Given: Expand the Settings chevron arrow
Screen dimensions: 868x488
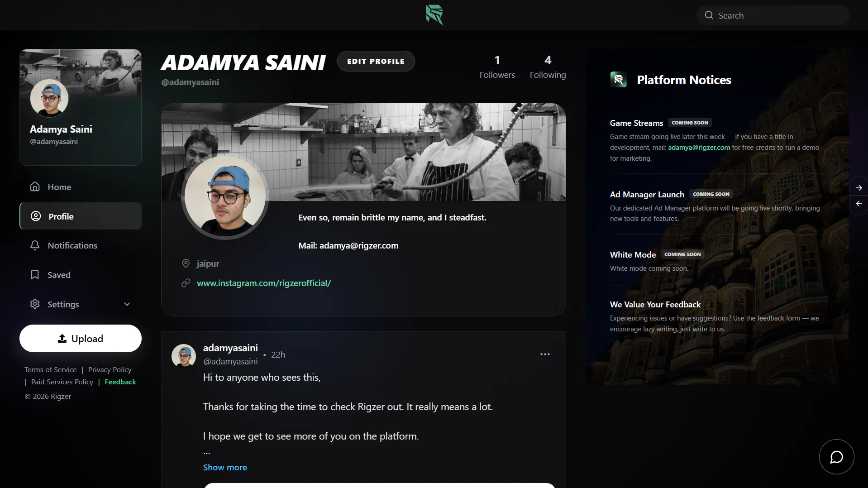Looking at the screenshot, I should [127, 304].
